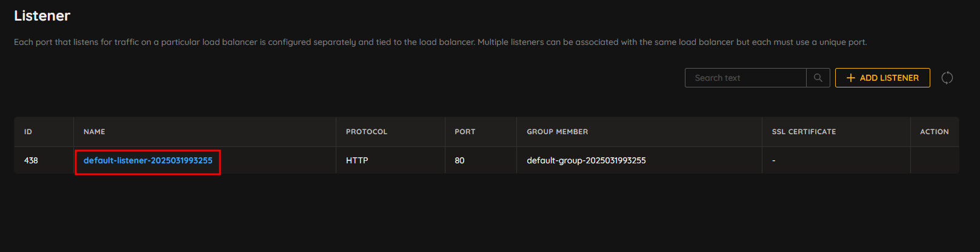
Task: Click the ACTION column header
Action: click(x=934, y=132)
